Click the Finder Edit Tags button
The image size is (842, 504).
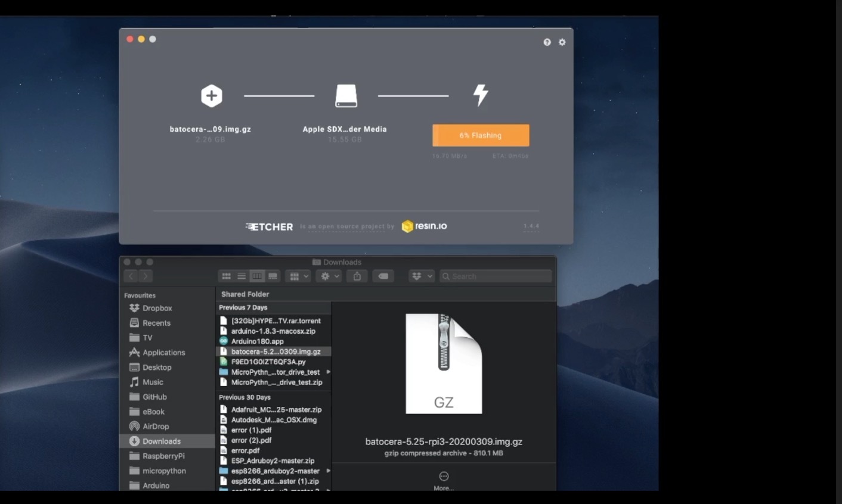point(383,276)
